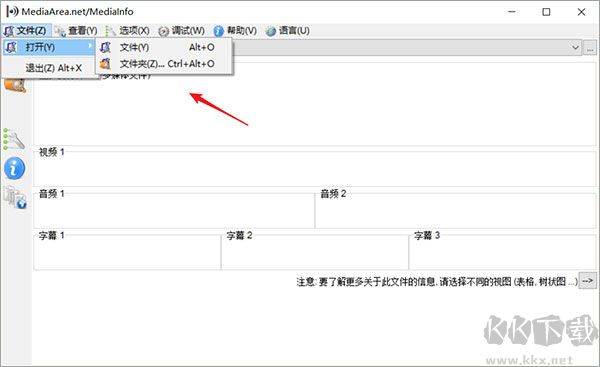Click the 文件 menu icon
Image resolution: width=600 pixels, height=367 pixels.
[9, 31]
